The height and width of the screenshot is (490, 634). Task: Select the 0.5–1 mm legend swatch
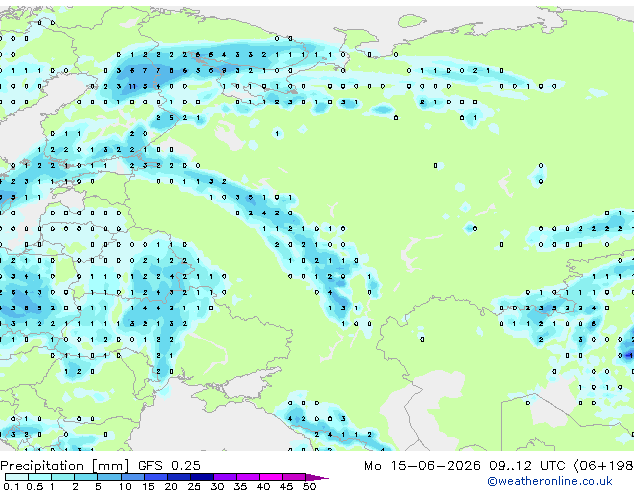click(x=40, y=477)
